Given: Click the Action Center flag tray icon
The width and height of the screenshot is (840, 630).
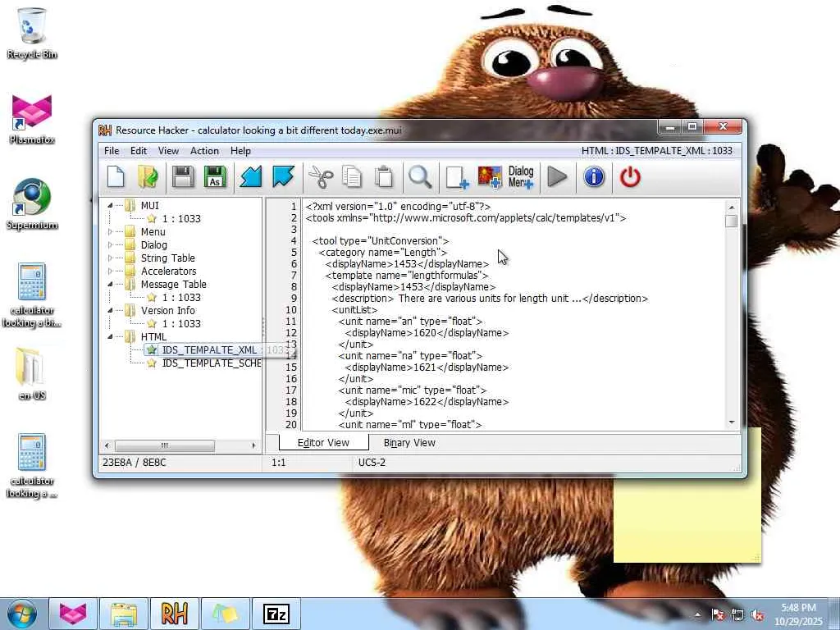Looking at the screenshot, I should (x=718, y=615).
